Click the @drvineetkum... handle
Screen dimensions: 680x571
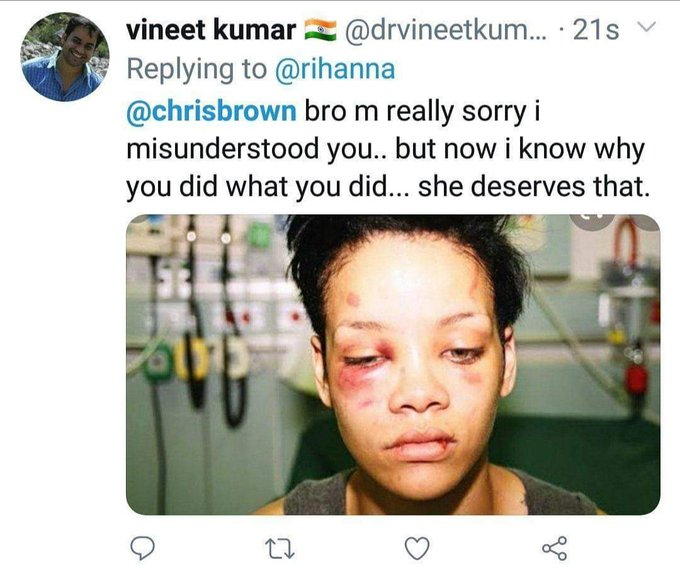pos(446,30)
